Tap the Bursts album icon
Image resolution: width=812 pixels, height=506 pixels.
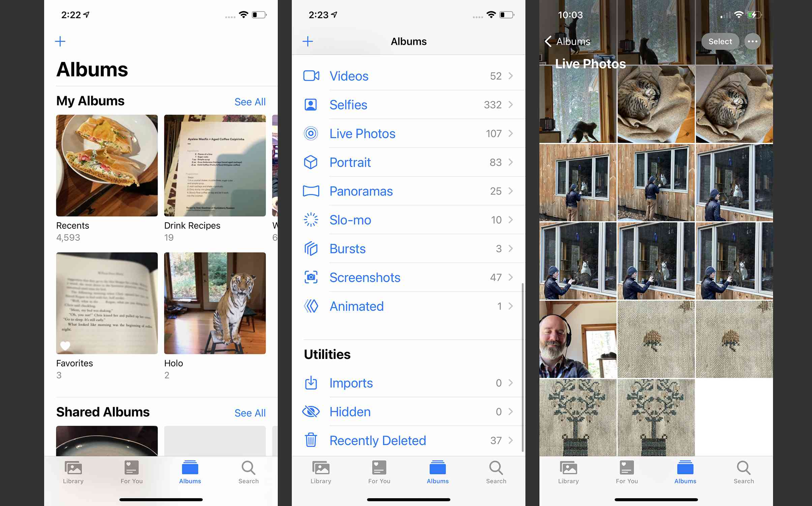[x=311, y=248]
